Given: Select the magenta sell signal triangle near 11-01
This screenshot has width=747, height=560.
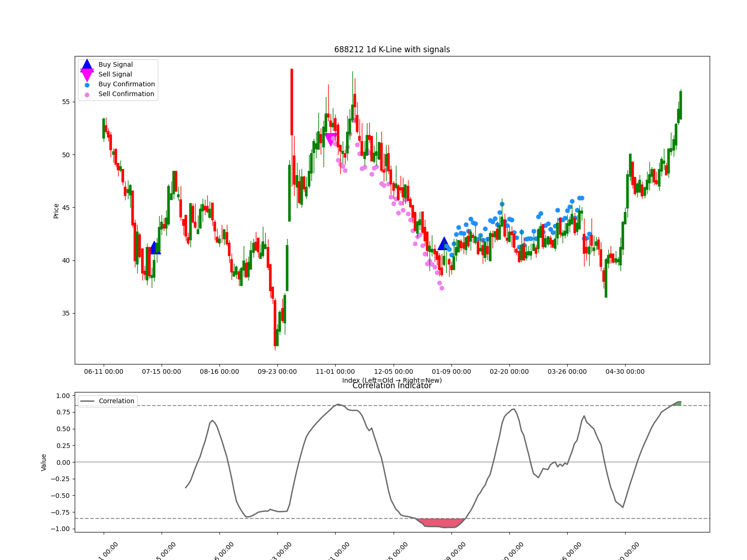Looking at the screenshot, I should 331,140.
